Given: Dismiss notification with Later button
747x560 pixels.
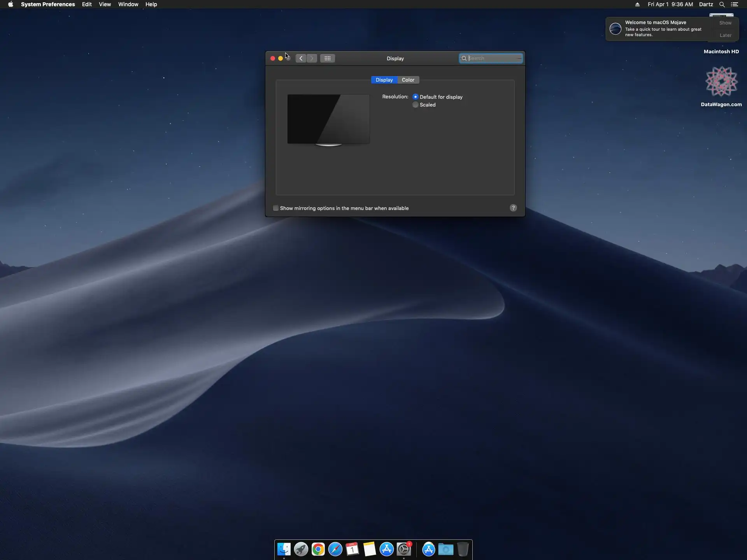Looking at the screenshot, I should [x=725, y=35].
